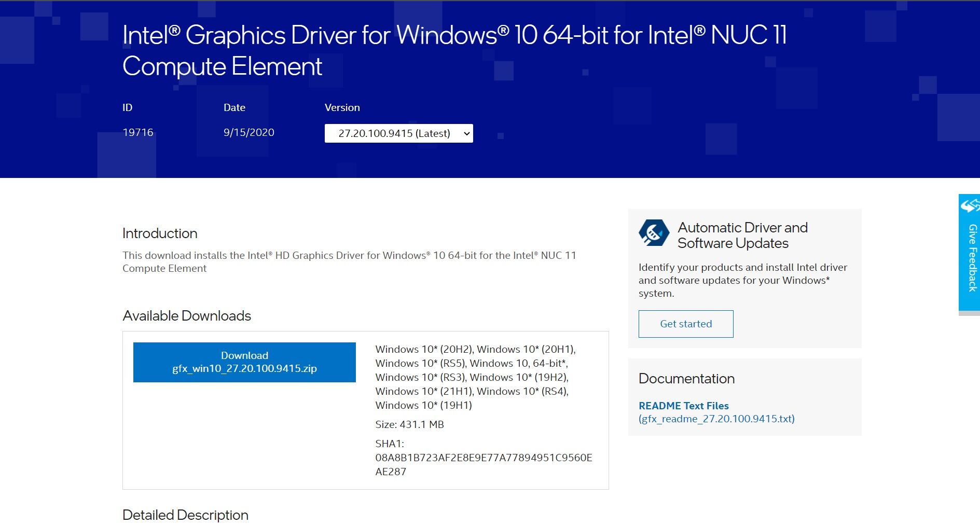This screenshot has height=525, width=980.
Task: Click the Introduction heading
Action: [x=160, y=233]
